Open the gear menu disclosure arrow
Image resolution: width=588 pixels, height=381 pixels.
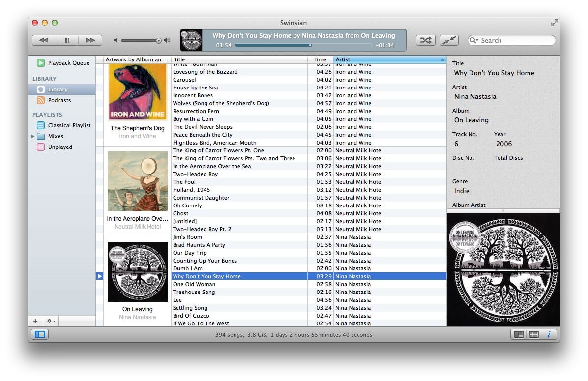tap(55, 321)
